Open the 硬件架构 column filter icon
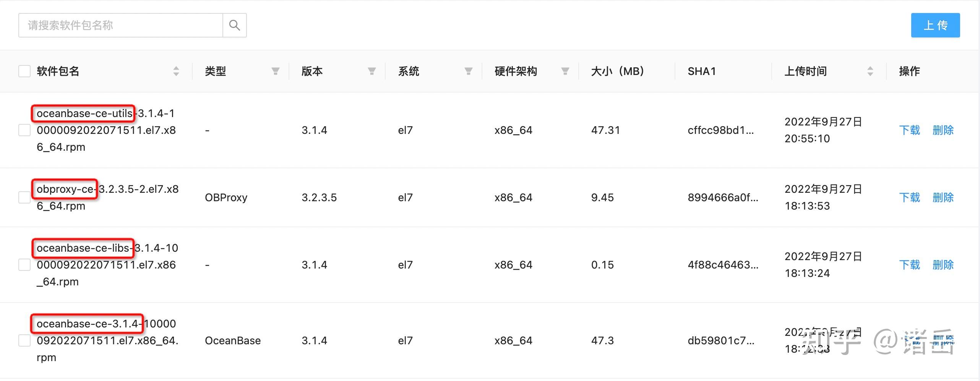 [565, 71]
